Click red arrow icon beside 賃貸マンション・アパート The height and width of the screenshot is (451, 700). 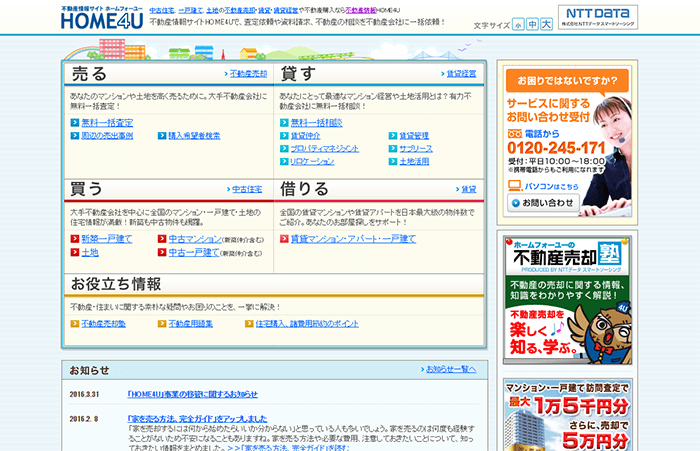[284, 239]
